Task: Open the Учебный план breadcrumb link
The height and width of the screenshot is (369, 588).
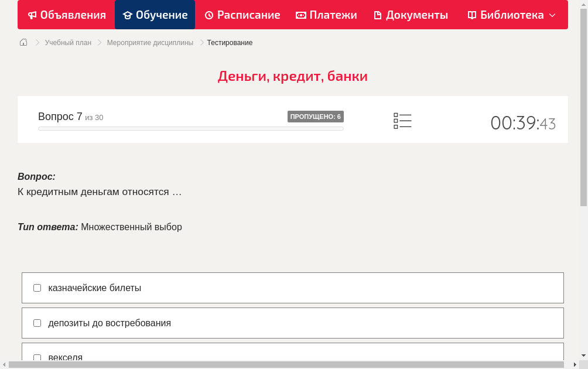Action: [67, 43]
